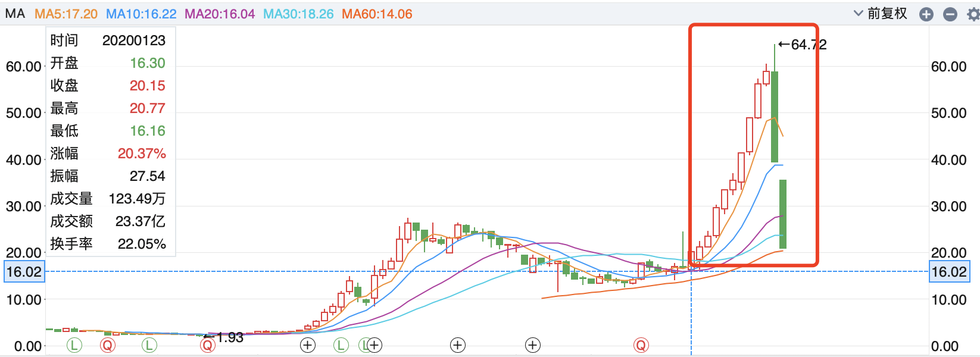Click the leftmost red Q marker
This screenshot has width=980, height=357.
coord(107,345)
